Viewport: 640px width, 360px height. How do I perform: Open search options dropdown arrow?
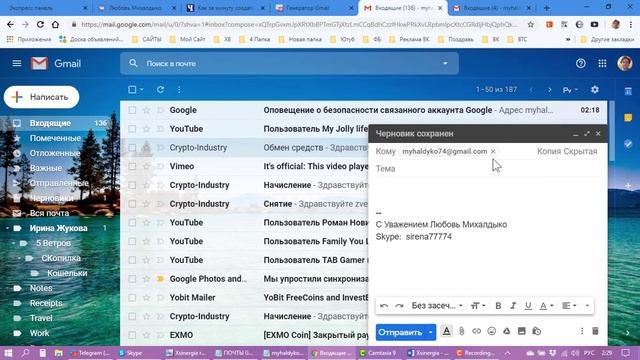pyautogui.click(x=445, y=63)
